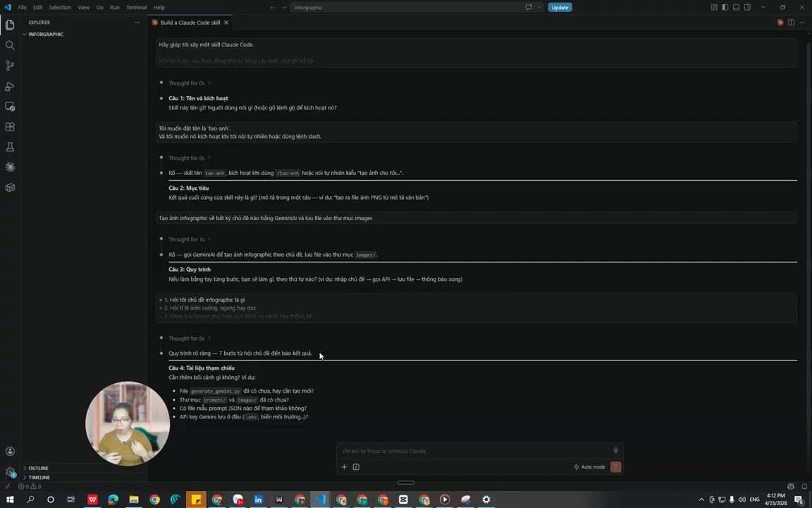
Task: Click the 'Inforgraphic' command center search box
Action: pos(408,7)
